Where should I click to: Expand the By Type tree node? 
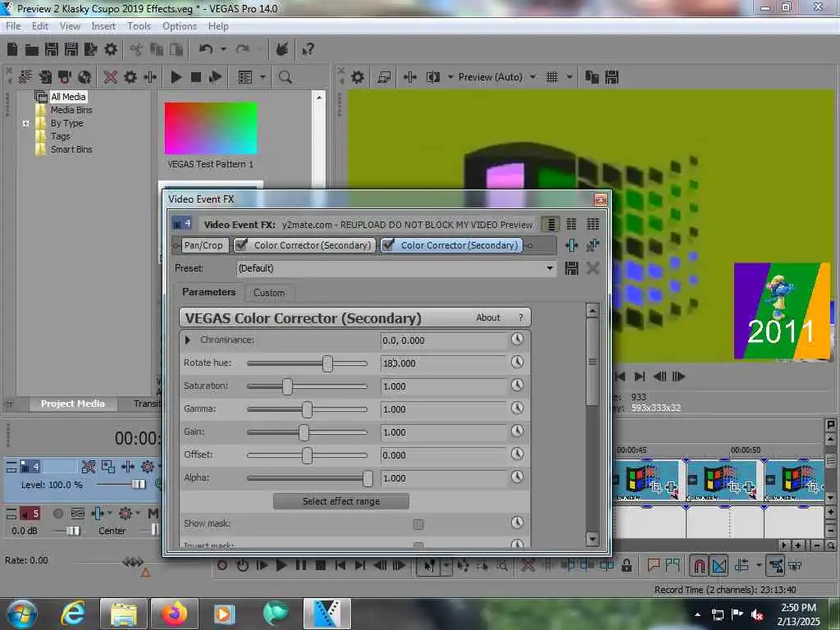(25, 123)
